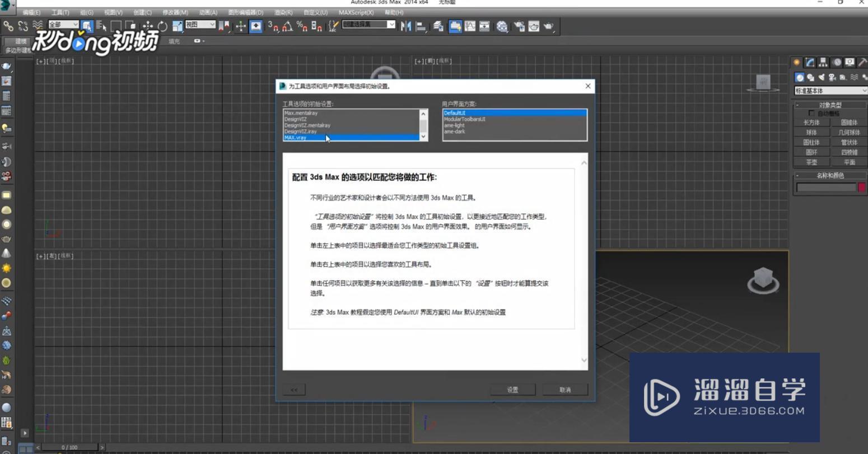Screen dimensions: 868x454
Task: Open the 创建(C) menu
Action: (x=142, y=12)
